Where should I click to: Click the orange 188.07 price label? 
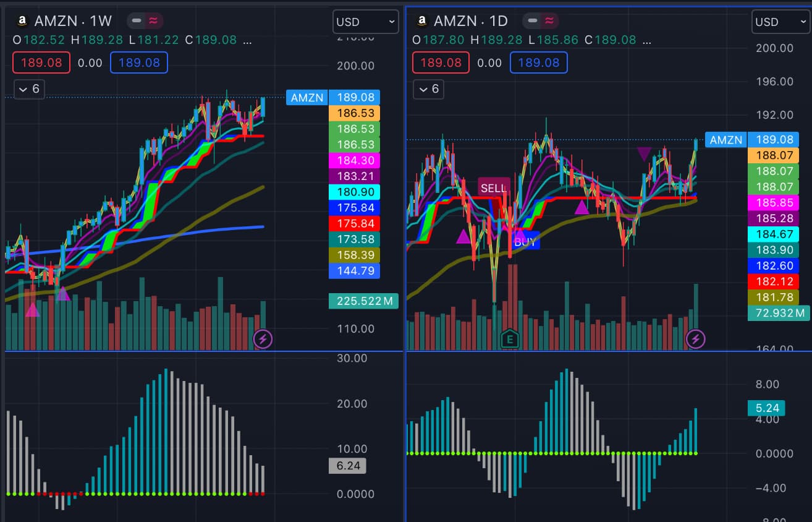coord(773,156)
